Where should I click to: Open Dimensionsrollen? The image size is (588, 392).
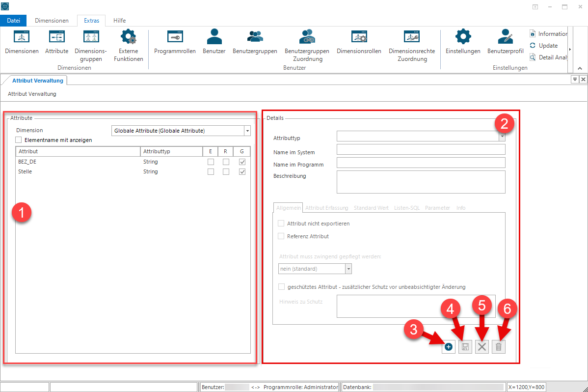[x=359, y=42]
